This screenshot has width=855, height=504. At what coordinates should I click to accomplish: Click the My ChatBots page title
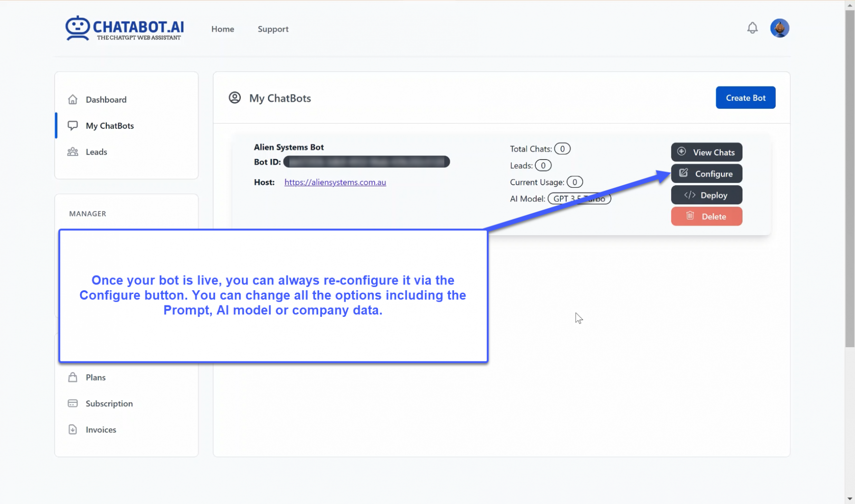click(280, 98)
